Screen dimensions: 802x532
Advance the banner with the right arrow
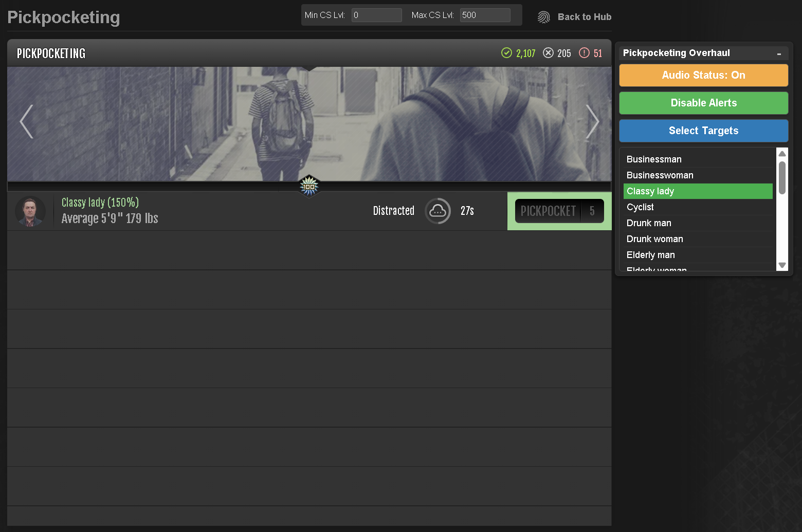(592, 122)
